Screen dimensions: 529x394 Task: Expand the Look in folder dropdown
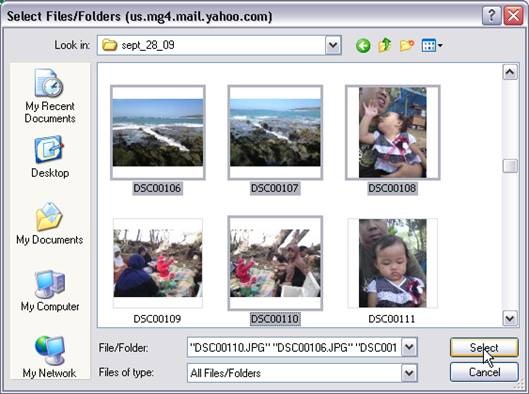click(x=333, y=45)
